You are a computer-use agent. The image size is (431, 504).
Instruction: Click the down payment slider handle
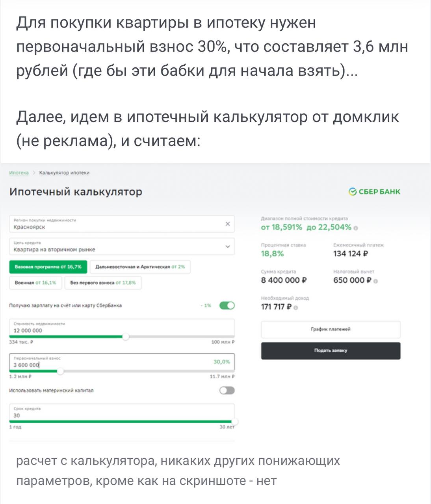(60, 371)
